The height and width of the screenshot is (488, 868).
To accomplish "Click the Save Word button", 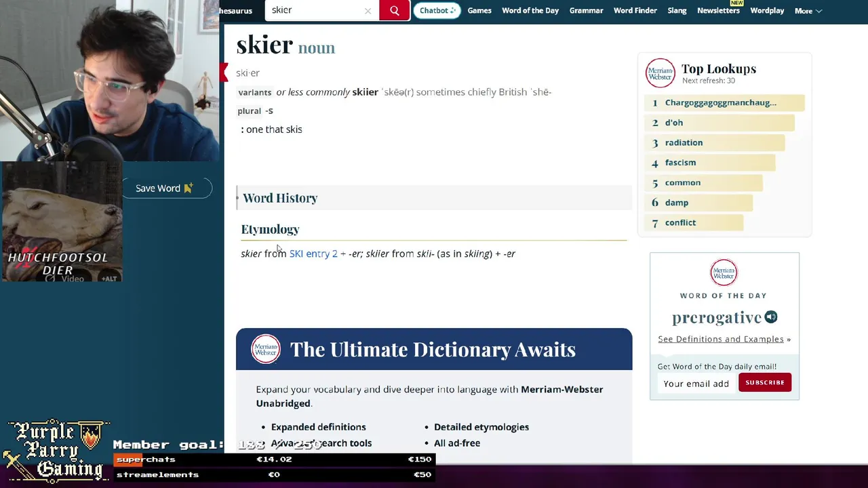I will pyautogui.click(x=167, y=188).
